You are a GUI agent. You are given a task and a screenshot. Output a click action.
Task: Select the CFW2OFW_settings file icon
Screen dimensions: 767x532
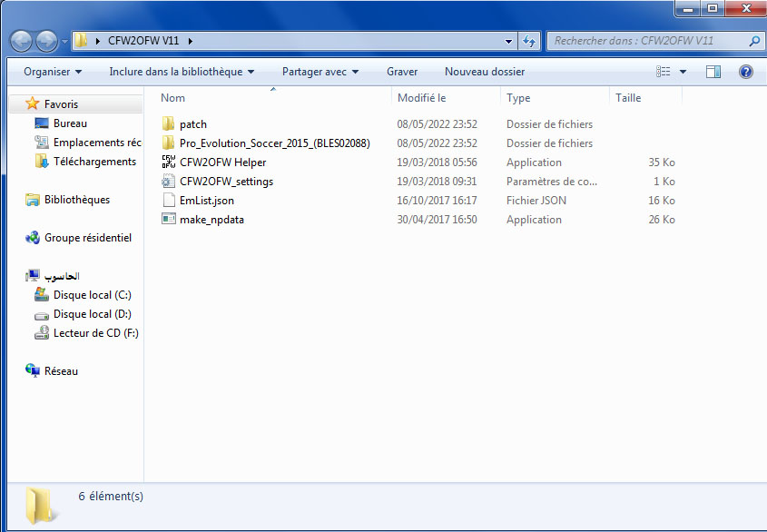[x=168, y=182]
